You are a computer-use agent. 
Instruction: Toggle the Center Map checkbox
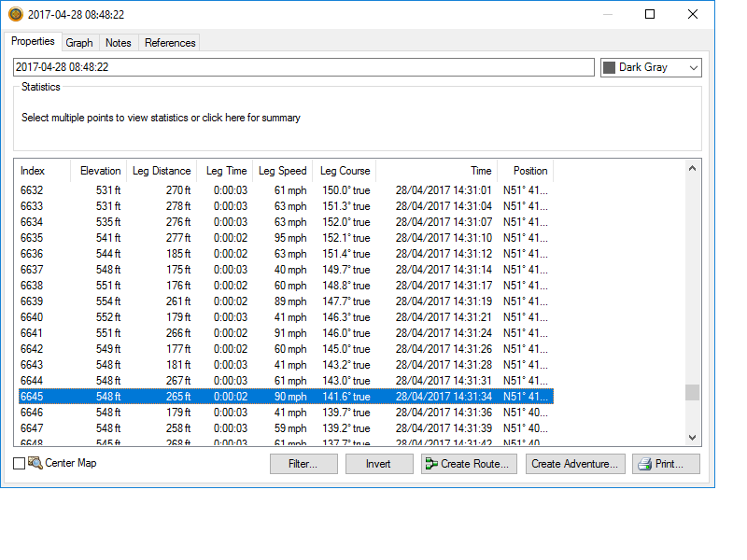click(20, 464)
